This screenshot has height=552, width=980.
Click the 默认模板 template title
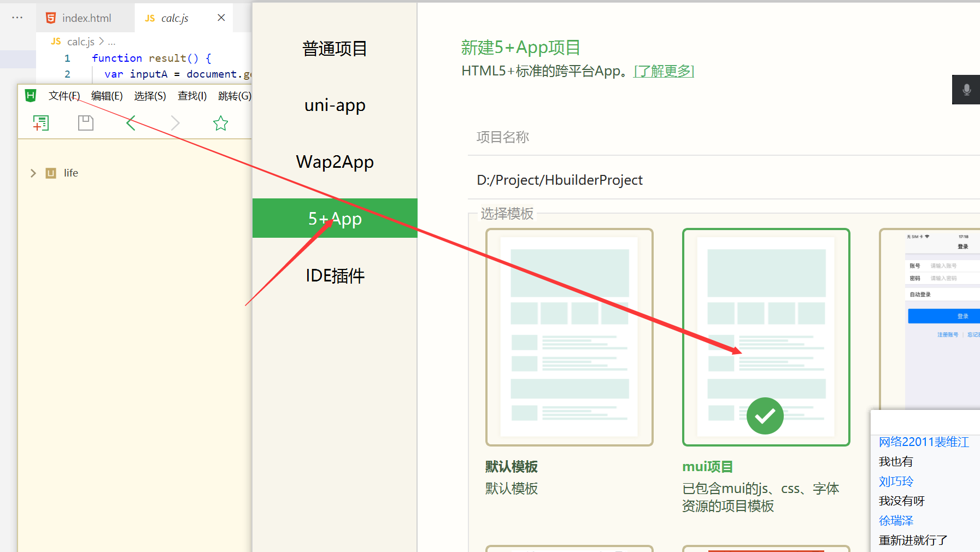[x=512, y=466]
